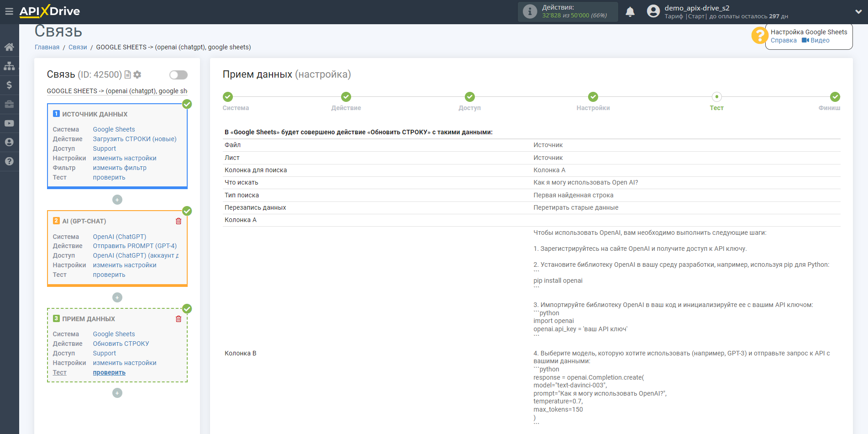Screen dimensions: 868x434
Task: Click the APIX Drive logo
Action: click(x=50, y=11)
